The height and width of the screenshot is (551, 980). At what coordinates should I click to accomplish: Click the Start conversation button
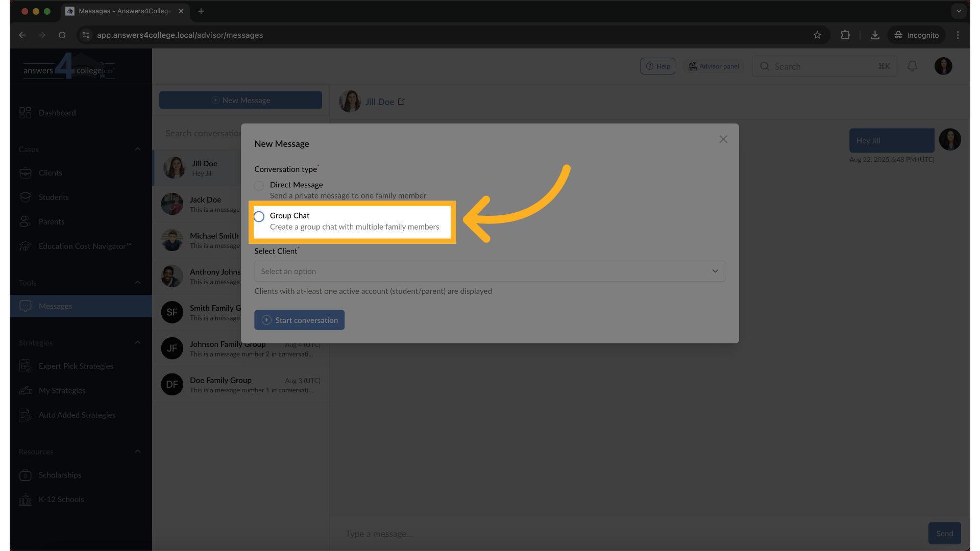coord(300,320)
